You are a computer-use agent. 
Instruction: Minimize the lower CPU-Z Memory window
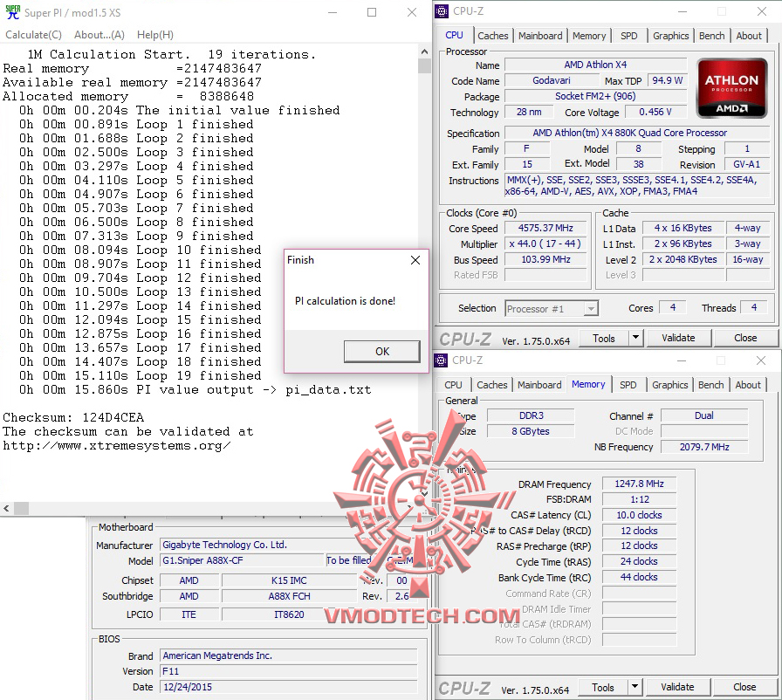point(682,360)
